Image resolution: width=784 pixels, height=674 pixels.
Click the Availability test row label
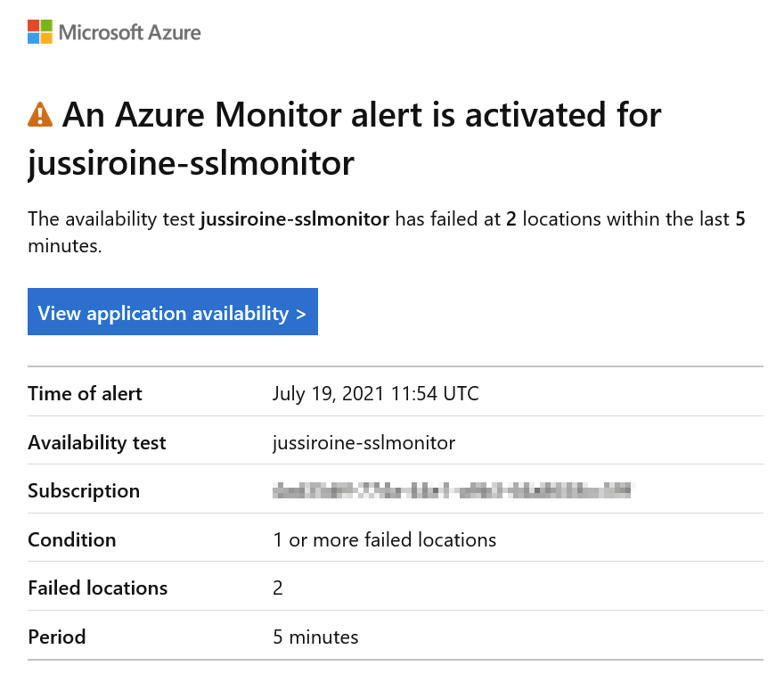[97, 442]
